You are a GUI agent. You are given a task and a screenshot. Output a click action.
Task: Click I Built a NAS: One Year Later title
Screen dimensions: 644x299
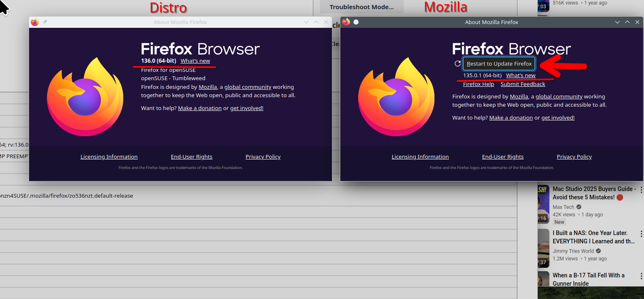[594, 237]
